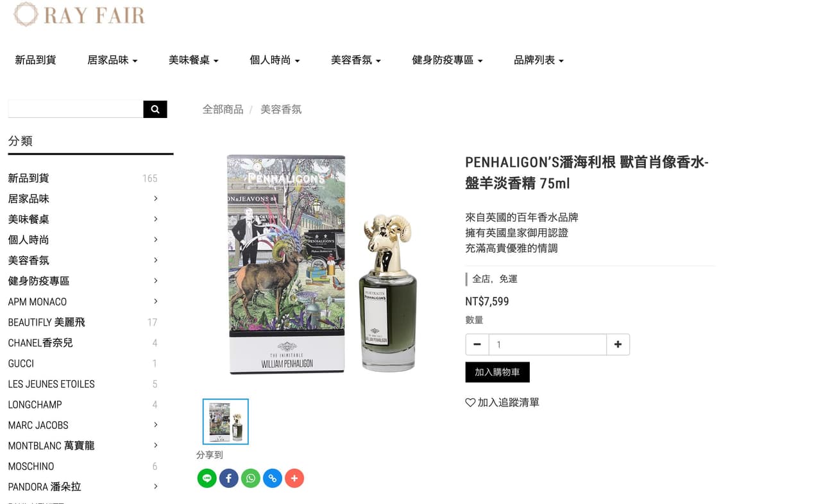Focus the sidebar search input field
821x504 pixels.
[76, 109]
